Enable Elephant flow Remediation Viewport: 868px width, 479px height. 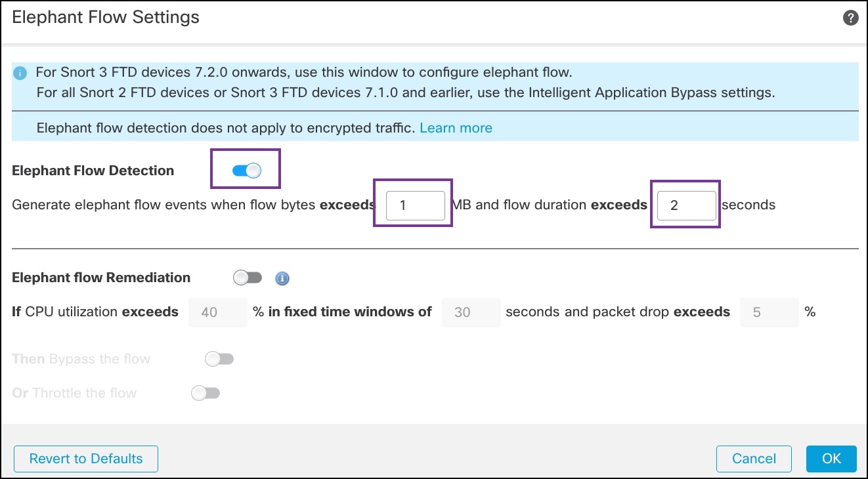click(247, 278)
